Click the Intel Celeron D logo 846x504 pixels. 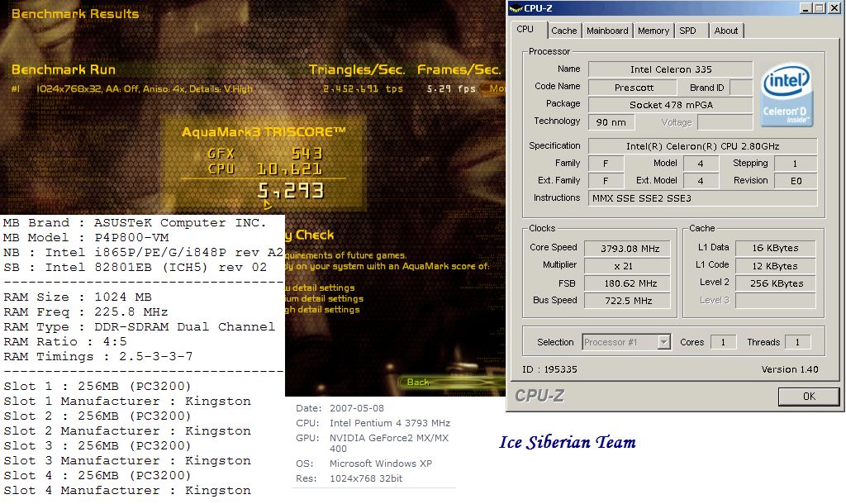(x=787, y=95)
